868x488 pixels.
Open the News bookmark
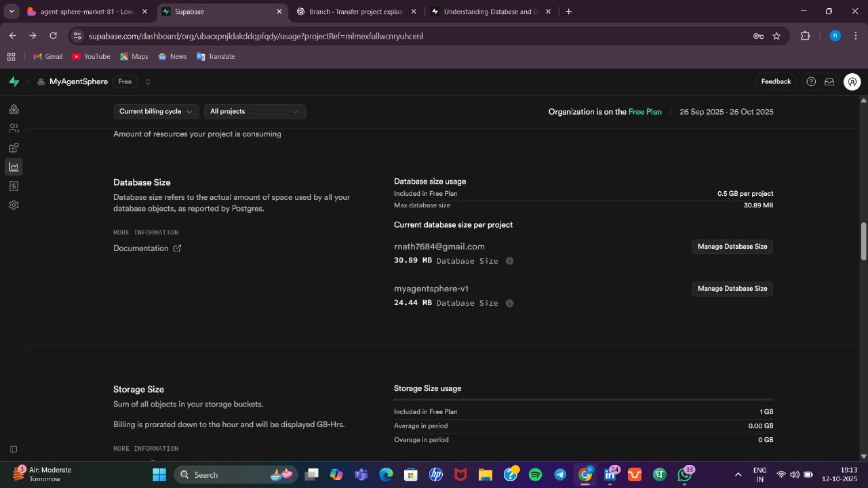(x=172, y=57)
